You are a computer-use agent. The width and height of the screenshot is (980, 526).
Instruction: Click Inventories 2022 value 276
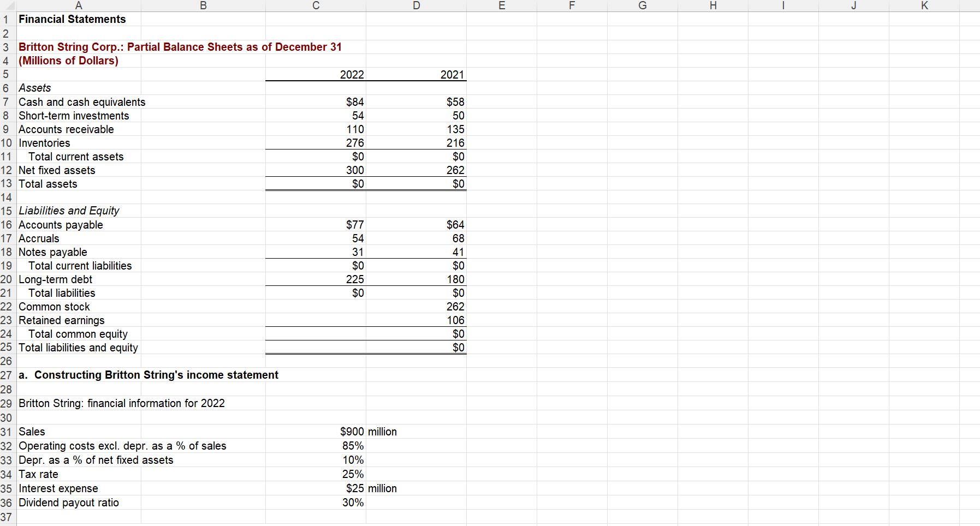pyautogui.click(x=355, y=143)
